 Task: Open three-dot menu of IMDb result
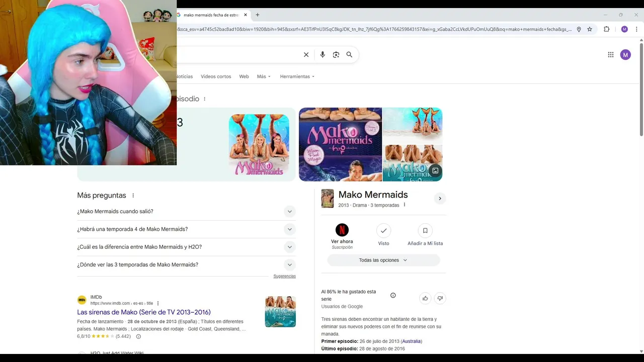(158, 303)
